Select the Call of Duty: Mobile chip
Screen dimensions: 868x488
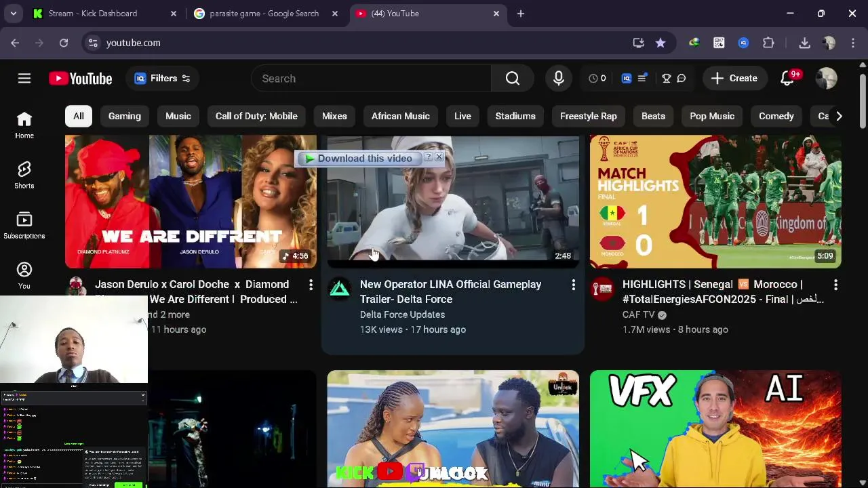pyautogui.click(x=256, y=116)
